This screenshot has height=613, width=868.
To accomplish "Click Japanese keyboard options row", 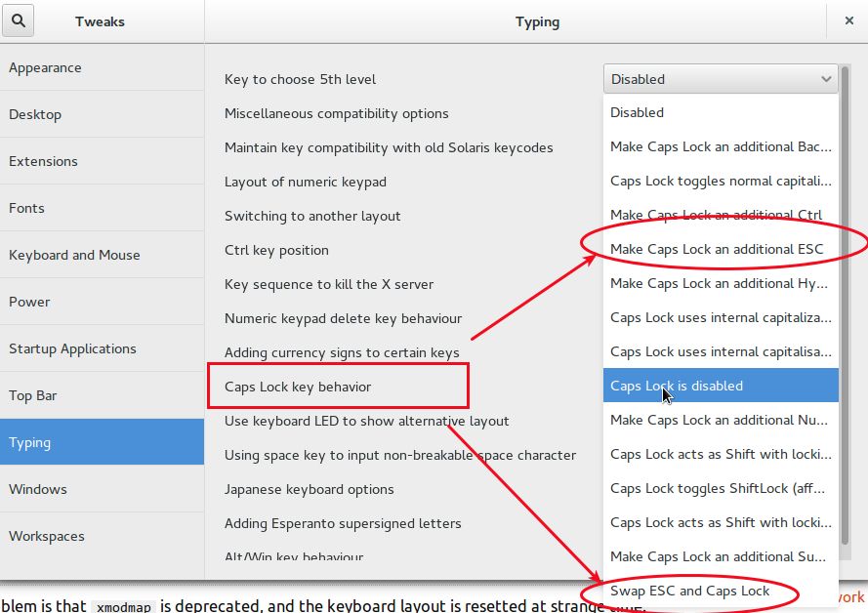I will [x=309, y=490].
